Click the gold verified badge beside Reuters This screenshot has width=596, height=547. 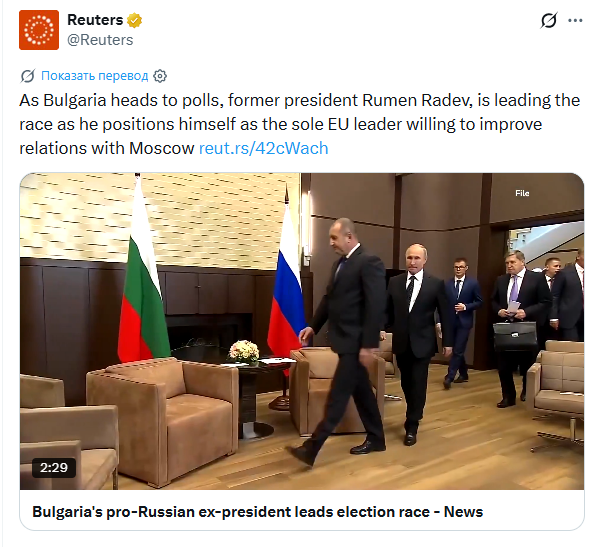134,20
